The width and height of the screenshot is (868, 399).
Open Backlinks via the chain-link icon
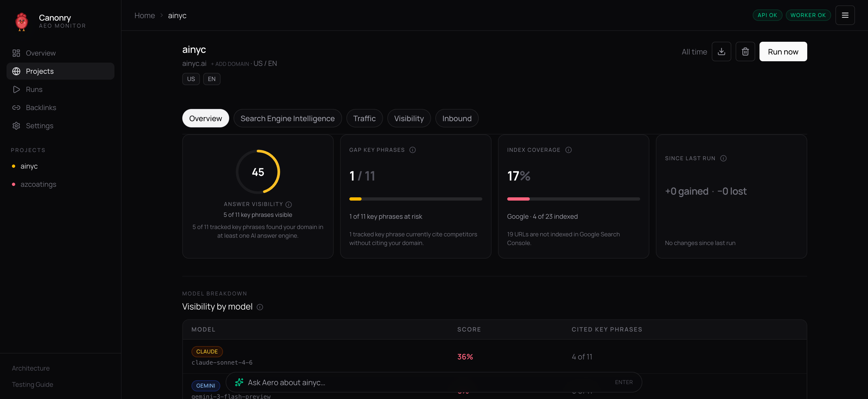pyautogui.click(x=17, y=107)
